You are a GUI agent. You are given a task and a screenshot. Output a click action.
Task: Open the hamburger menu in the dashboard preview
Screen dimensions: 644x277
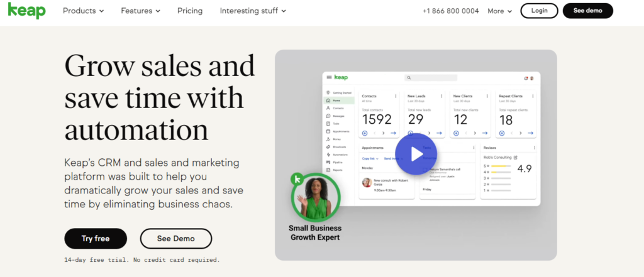[329, 77]
